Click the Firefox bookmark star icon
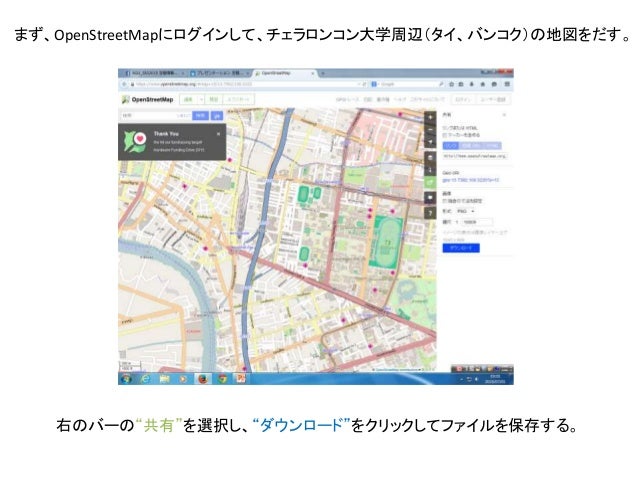The width and height of the screenshot is (638, 479). (451, 84)
